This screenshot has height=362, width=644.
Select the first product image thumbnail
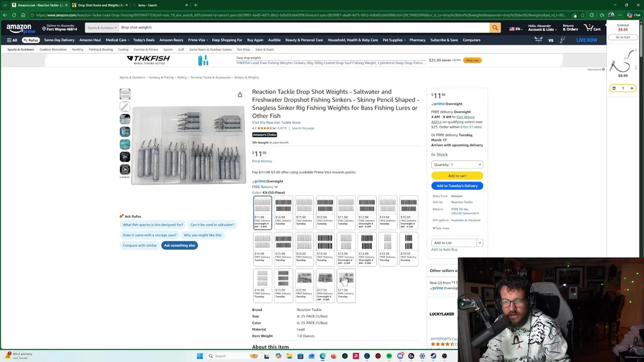(x=125, y=94)
